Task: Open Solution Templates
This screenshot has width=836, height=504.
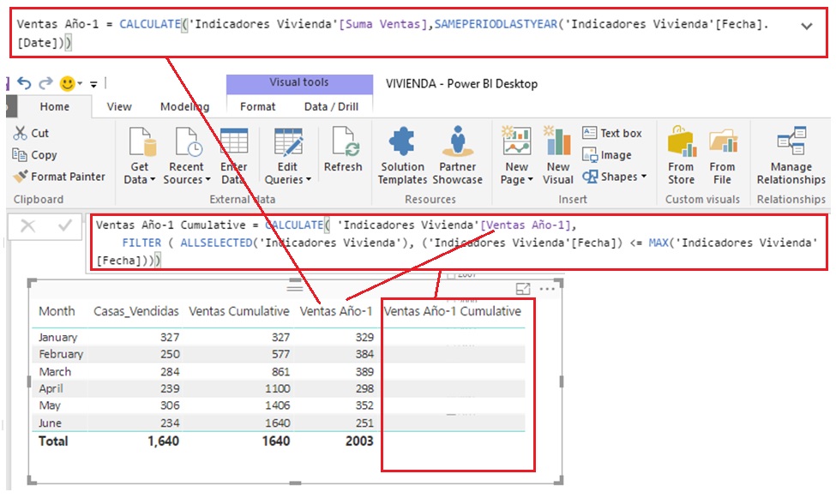Action: [402, 156]
